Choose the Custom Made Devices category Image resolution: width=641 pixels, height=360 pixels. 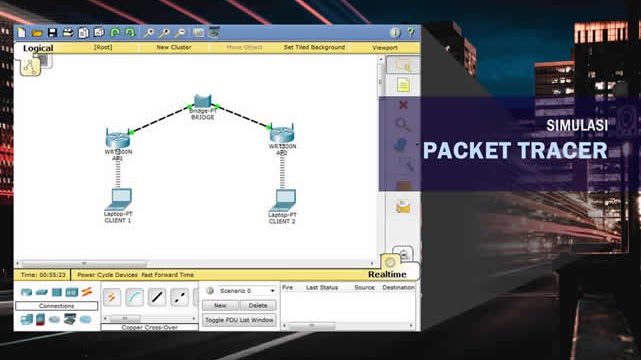point(70,319)
